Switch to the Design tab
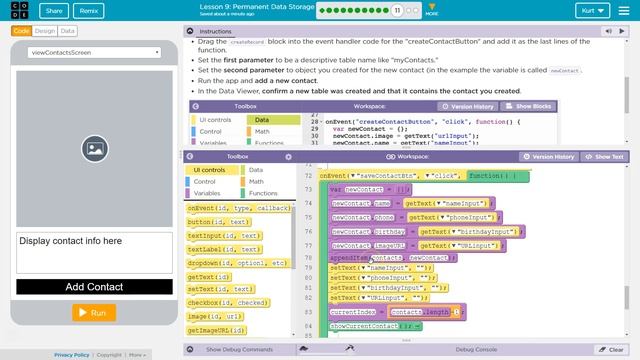The image size is (640, 360). click(x=44, y=31)
